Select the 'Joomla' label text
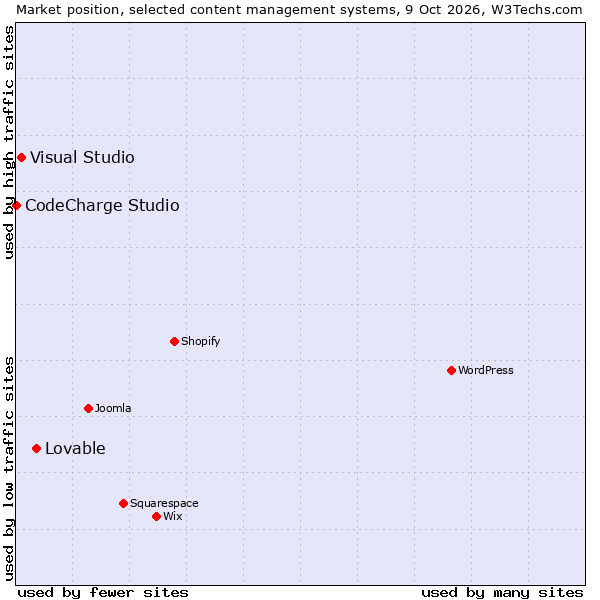The height and width of the screenshot is (600, 600). pyautogui.click(x=113, y=408)
